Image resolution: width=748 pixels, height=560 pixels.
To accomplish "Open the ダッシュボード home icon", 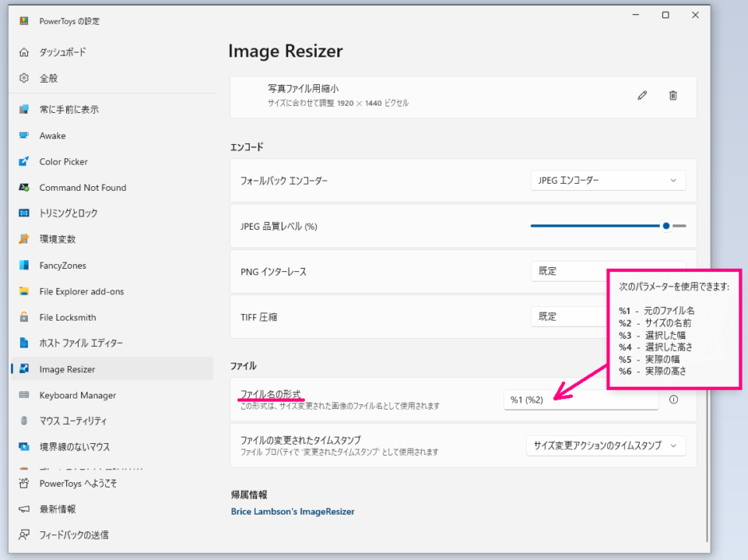I will 24,52.
